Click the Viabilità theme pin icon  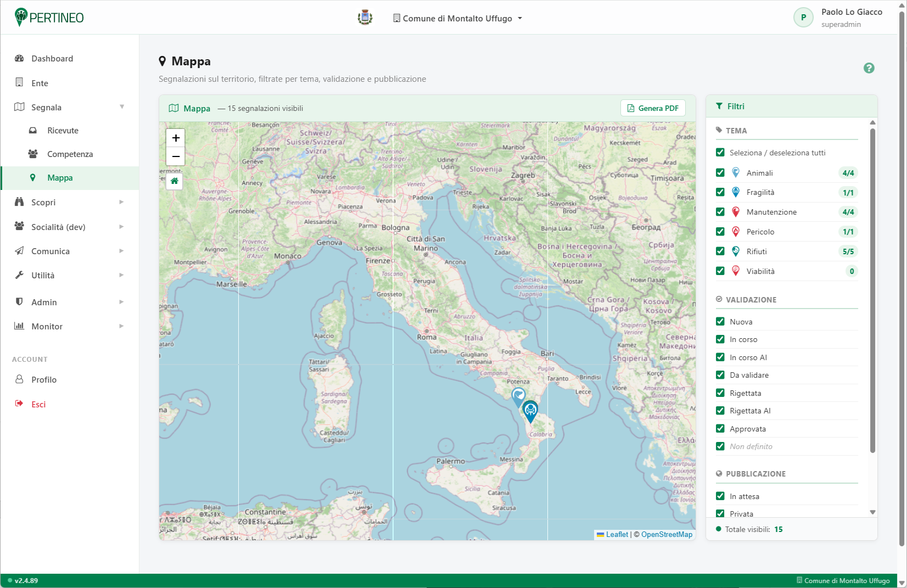(x=736, y=271)
